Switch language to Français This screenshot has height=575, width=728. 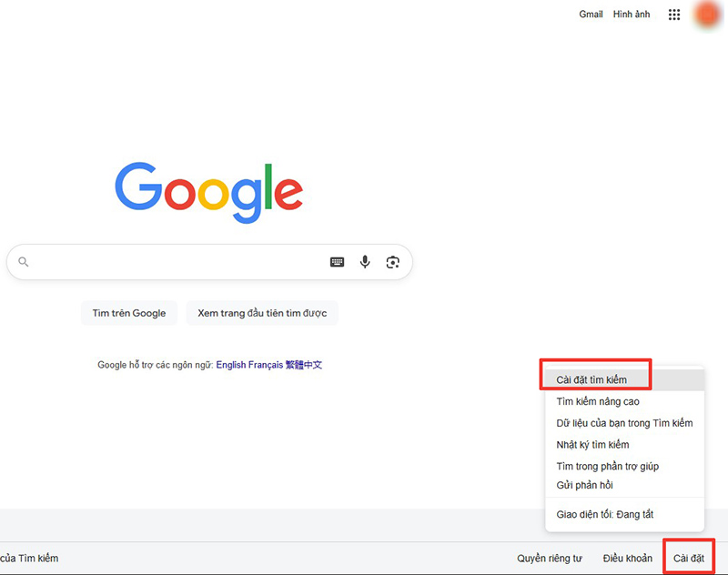click(x=266, y=365)
